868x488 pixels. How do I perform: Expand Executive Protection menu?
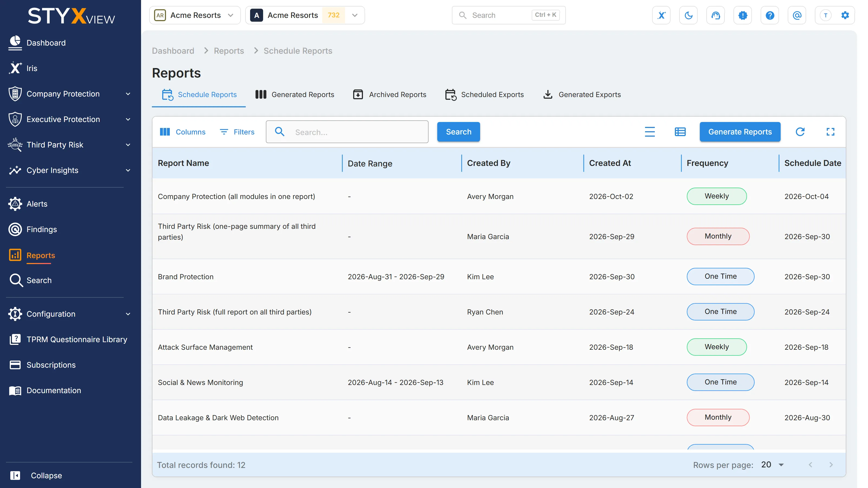70,119
